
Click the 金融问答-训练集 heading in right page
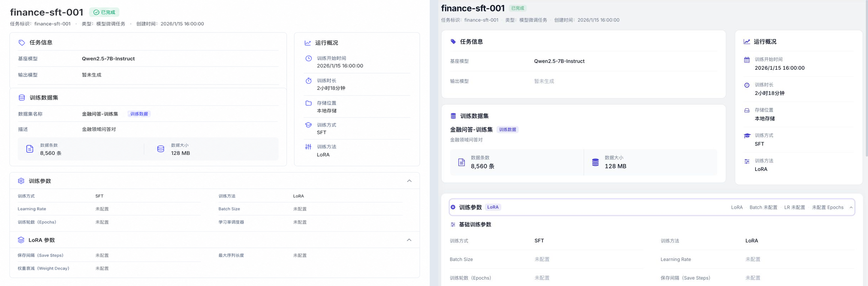pos(471,129)
